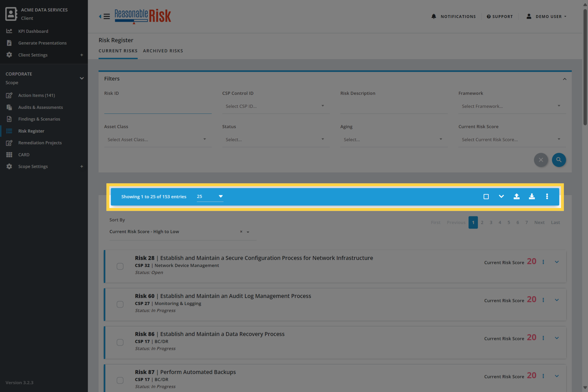This screenshot has height=392, width=588.
Task: Go to page 5
Action: pyautogui.click(x=509, y=222)
